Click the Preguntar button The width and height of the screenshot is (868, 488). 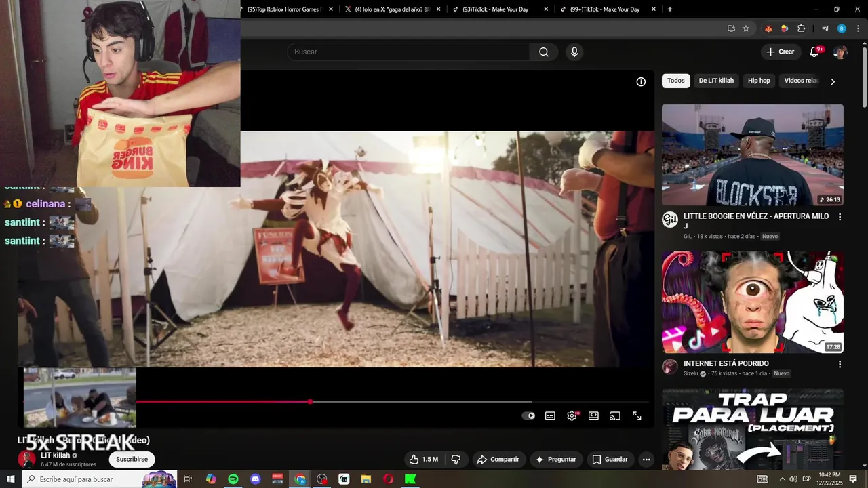pos(555,460)
